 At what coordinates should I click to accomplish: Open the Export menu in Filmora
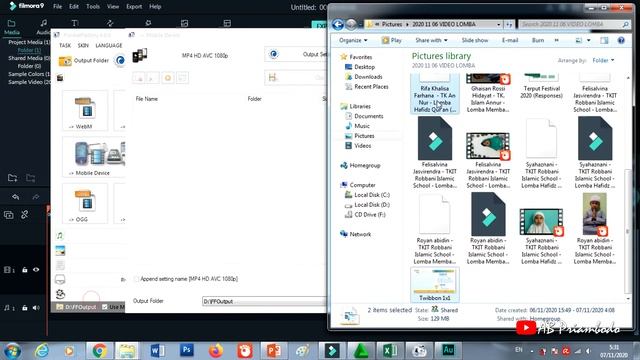click(134, 7)
